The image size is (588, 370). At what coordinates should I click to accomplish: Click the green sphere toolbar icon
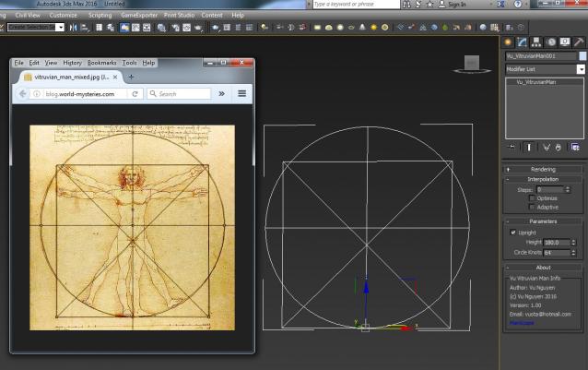[445, 28]
